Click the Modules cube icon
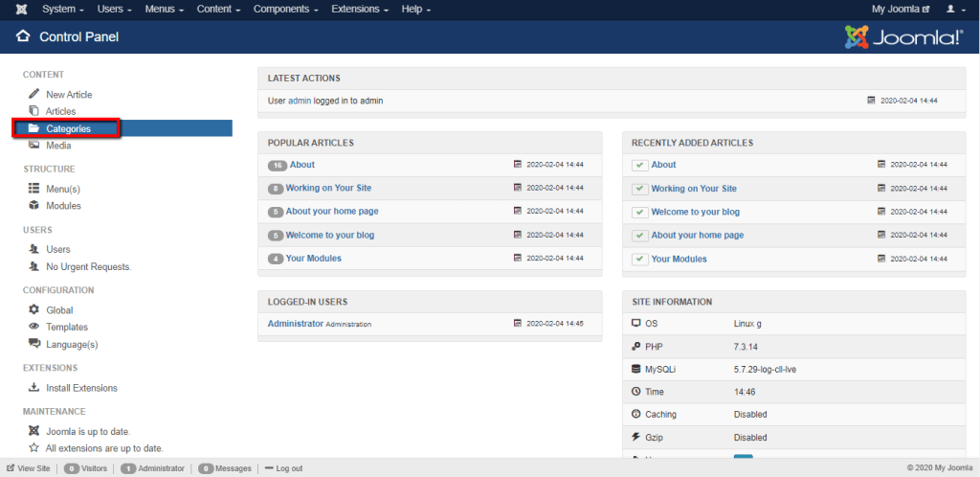980x477 pixels. [33, 206]
